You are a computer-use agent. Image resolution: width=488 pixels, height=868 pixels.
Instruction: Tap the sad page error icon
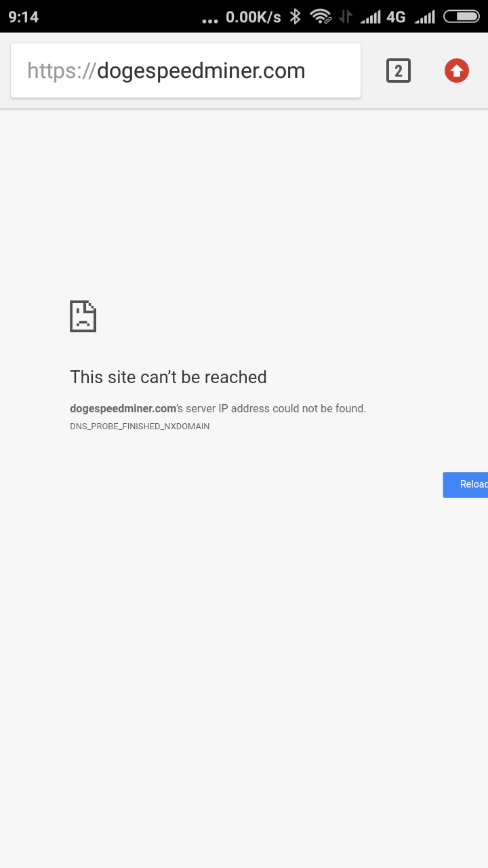click(83, 316)
